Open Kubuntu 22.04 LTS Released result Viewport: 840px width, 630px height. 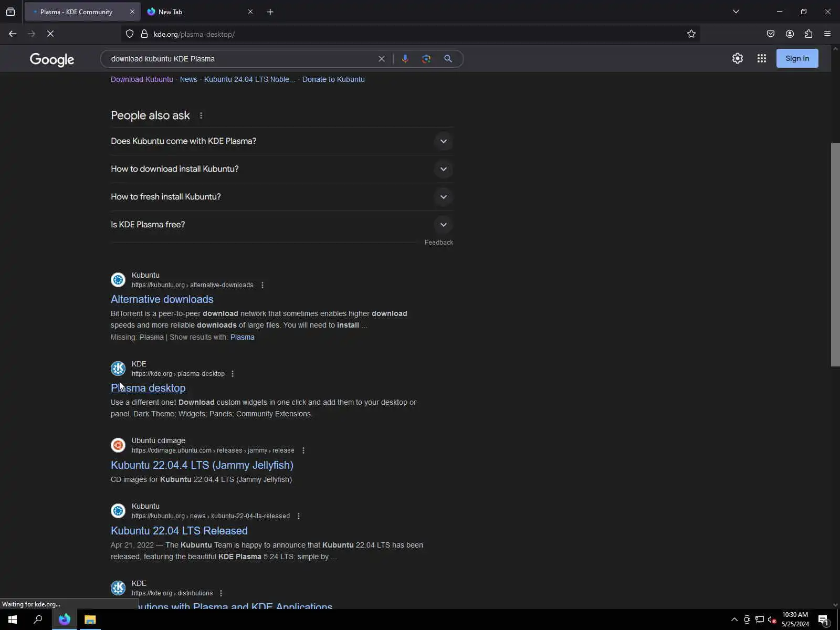(179, 531)
